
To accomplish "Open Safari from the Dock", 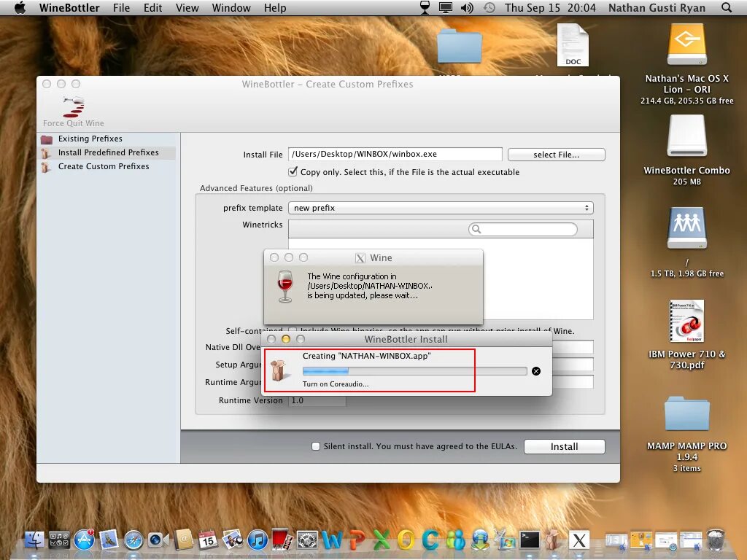I will 133,540.
